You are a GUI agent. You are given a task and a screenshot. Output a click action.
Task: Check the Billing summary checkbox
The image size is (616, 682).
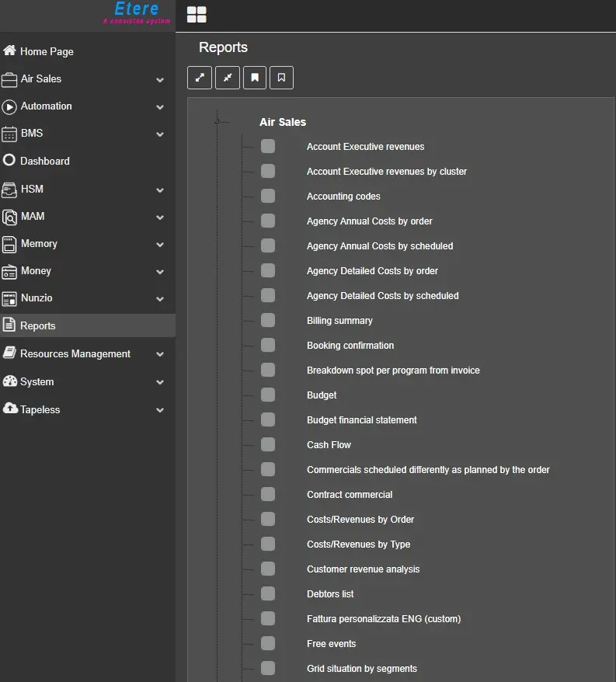point(268,320)
